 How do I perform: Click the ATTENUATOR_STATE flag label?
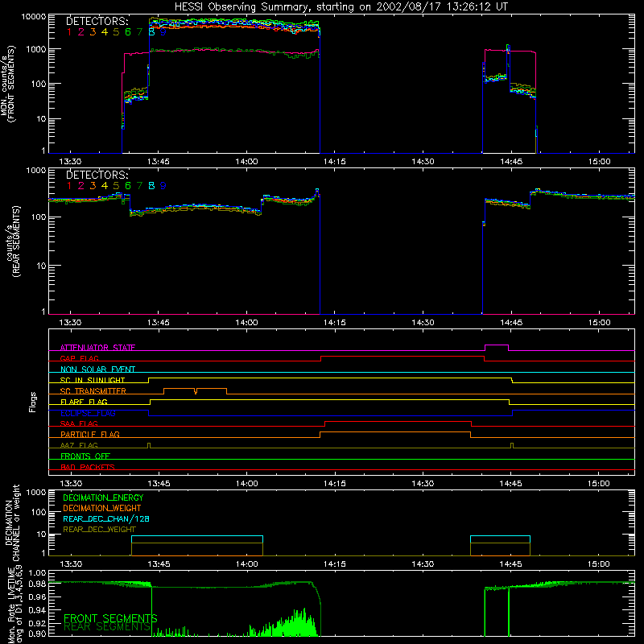(97, 348)
